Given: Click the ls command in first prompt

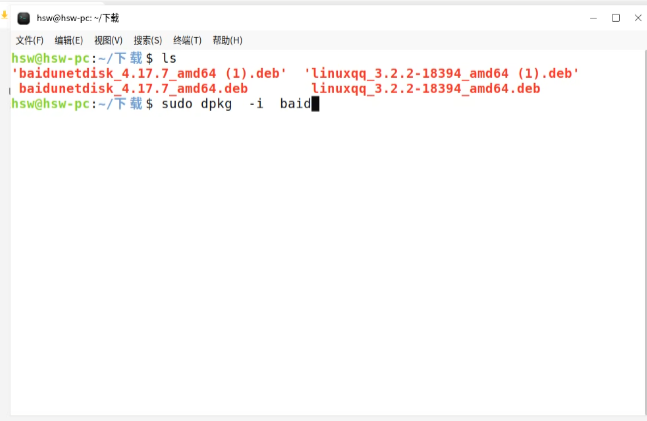Looking at the screenshot, I should pyautogui.click(x=169, y=59).
